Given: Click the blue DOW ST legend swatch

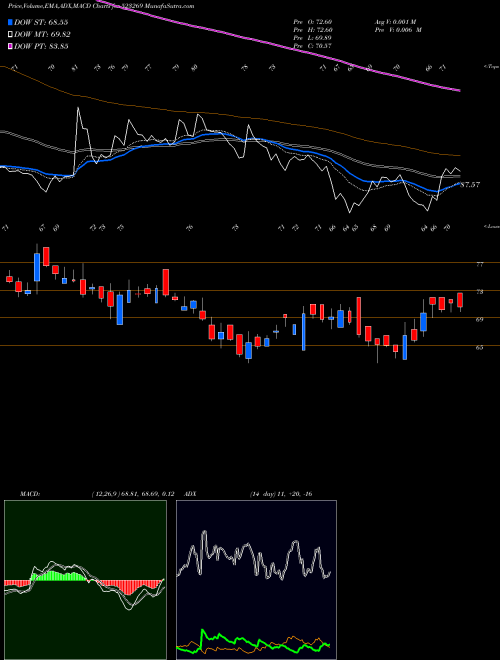Looking at the screenshot, I should [x=10, y=22].
